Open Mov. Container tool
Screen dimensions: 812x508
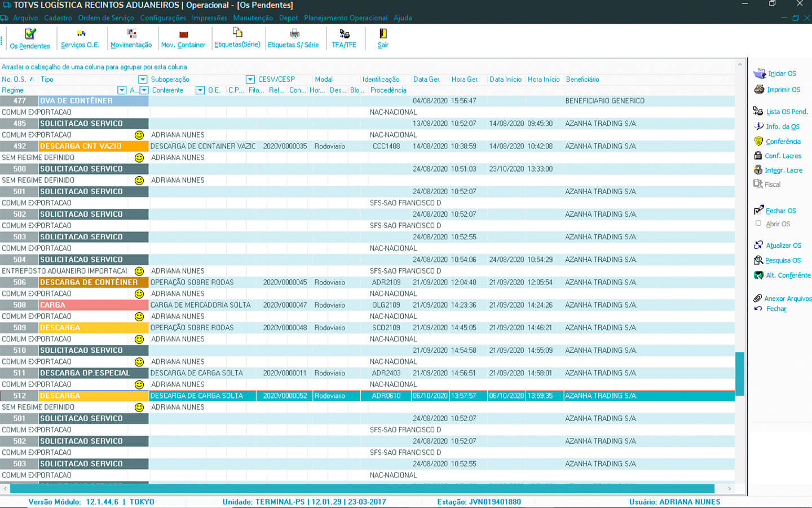point(183,35)
